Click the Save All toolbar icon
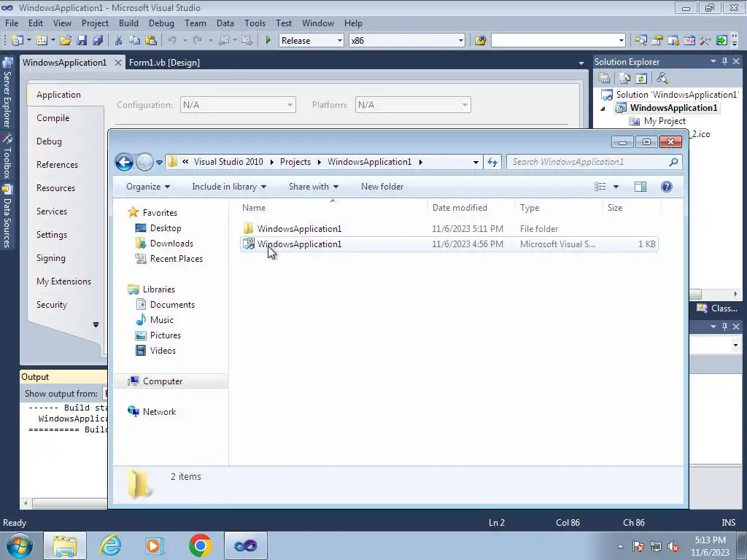The height and width of the screenshot is (560, 747). click(x=98, y=41)
